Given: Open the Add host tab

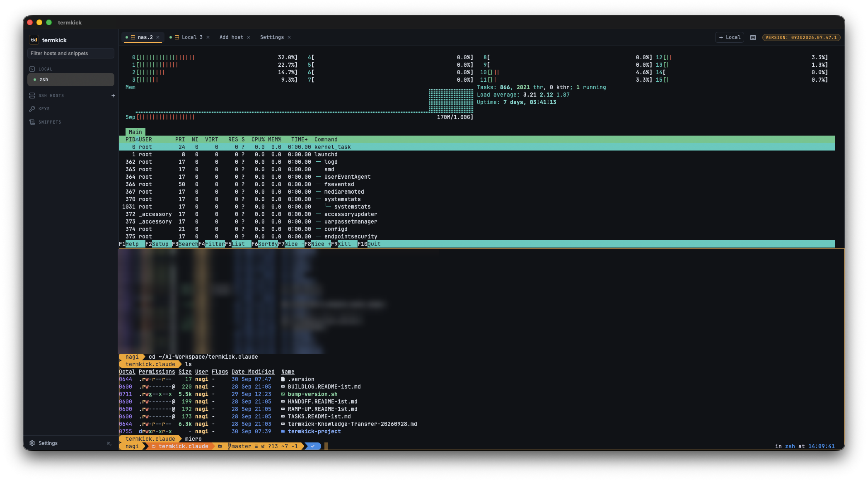Looking at the screenshot, I should tap(231, 37).
